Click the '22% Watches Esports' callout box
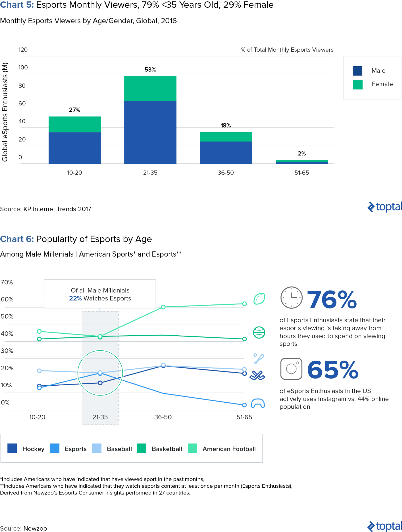This screenshot has height=532, width=402. coord(100,294)
